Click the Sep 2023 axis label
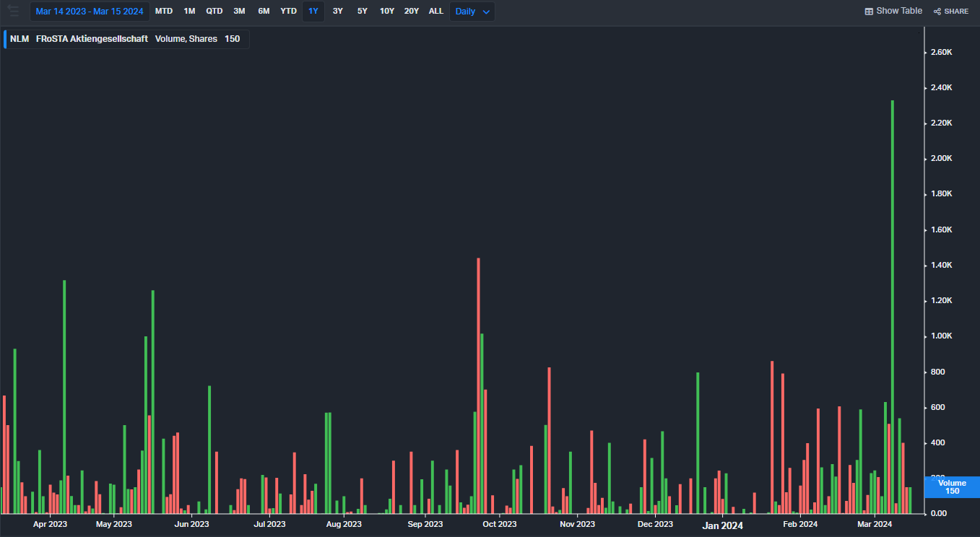 coord(425,524)
